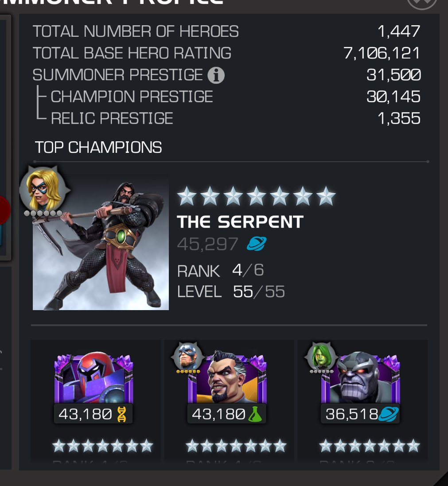Tap The Serpent's blonde masked relic icon
Image resolution: width=448 pixels, height=486 pixels.
[x=43, y=190]
